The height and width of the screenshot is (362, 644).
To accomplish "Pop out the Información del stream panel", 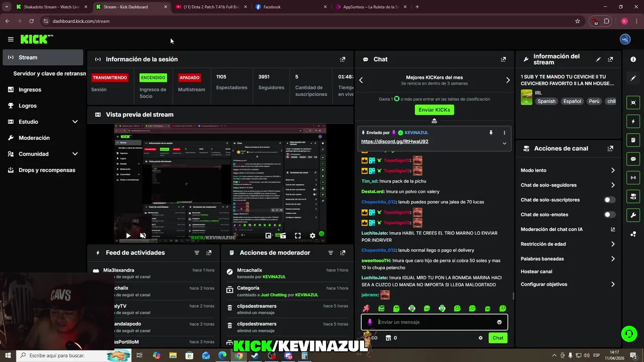I will click(610, 59).
